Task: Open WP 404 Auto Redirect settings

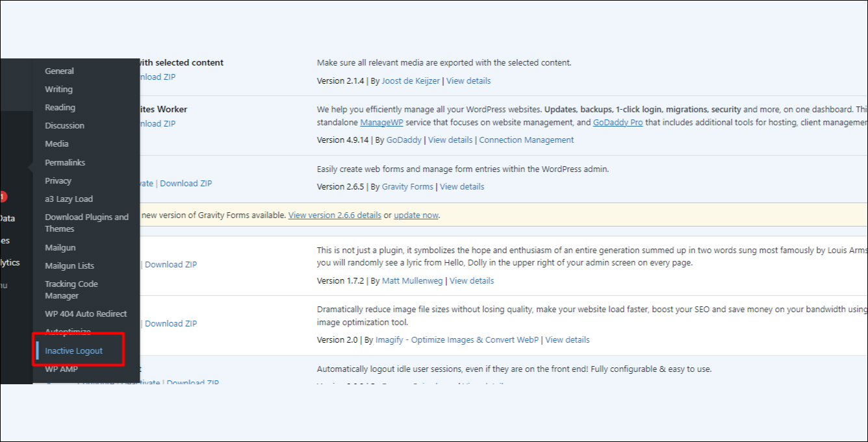Action: tap(86, 313)
